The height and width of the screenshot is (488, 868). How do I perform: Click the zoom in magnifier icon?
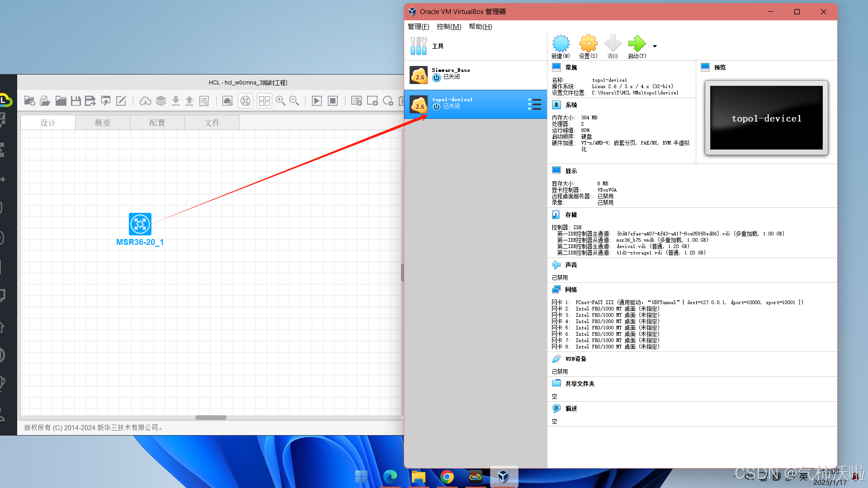[280, 101]
